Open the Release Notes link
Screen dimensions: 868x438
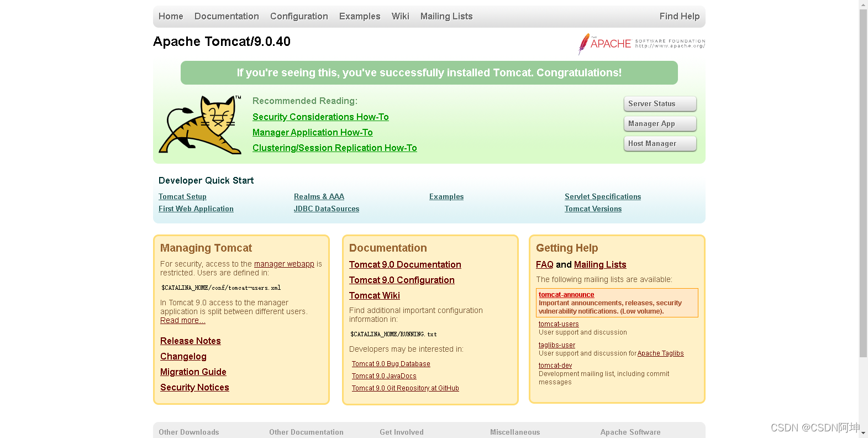pos(191,341)
